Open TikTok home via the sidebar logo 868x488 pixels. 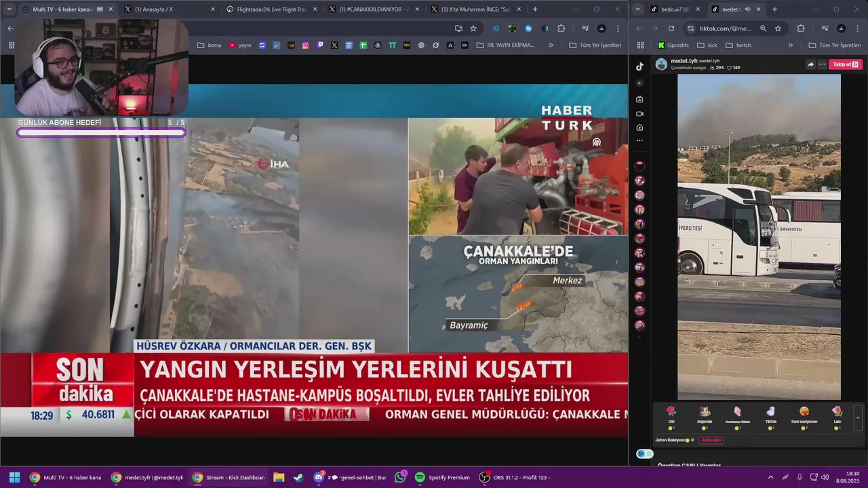(x=639, y=66)
